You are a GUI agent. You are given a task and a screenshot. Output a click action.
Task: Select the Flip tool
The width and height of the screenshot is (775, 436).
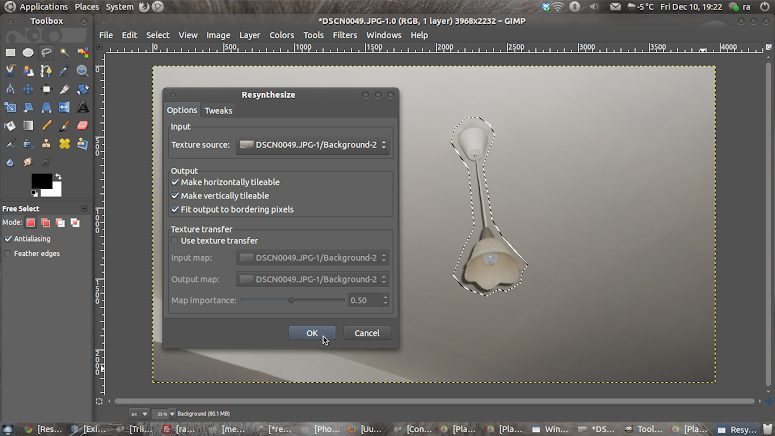(x=64, y=107)
